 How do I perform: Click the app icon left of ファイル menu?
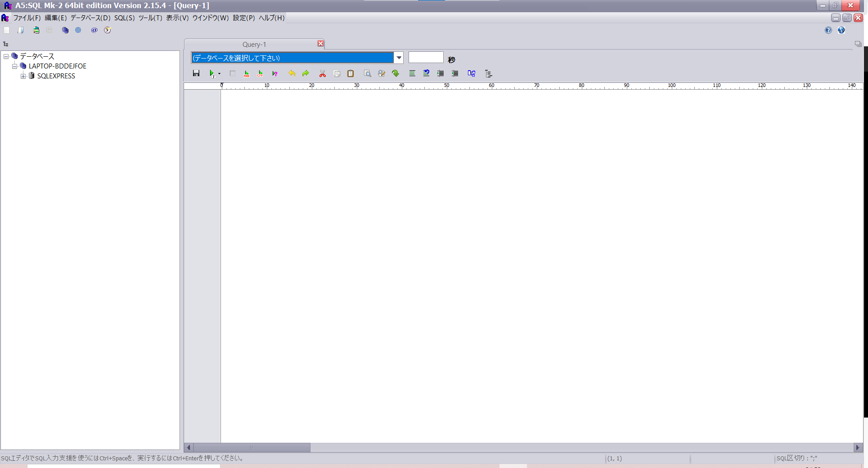click(5, 18)
